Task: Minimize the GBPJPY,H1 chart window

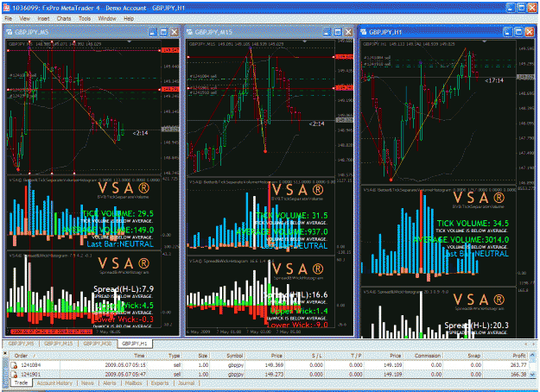Action: pyautogui.click(x=508, y=32)
